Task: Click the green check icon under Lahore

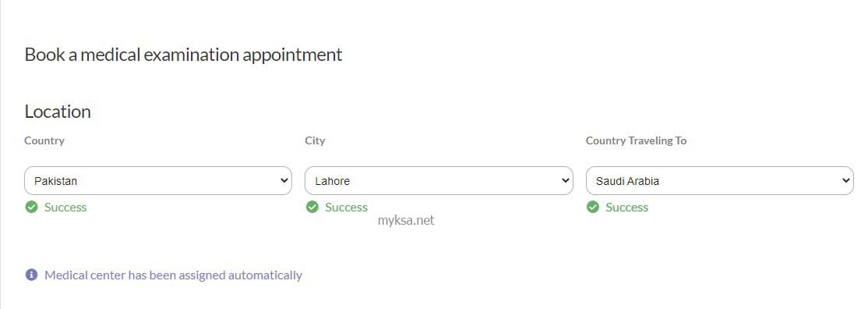Action: [312, 207]
